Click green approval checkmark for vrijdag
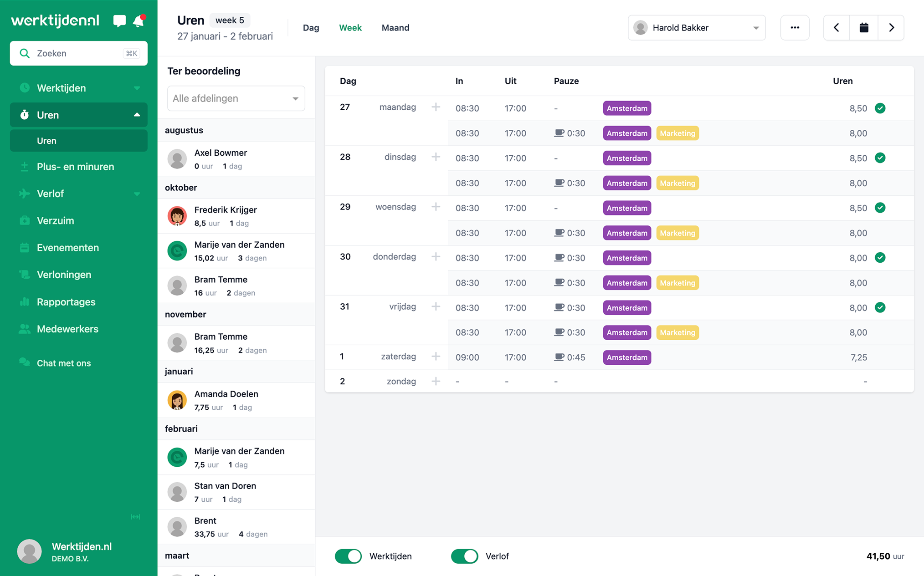Viewport: 924px width, 576px height. (880, 307)
